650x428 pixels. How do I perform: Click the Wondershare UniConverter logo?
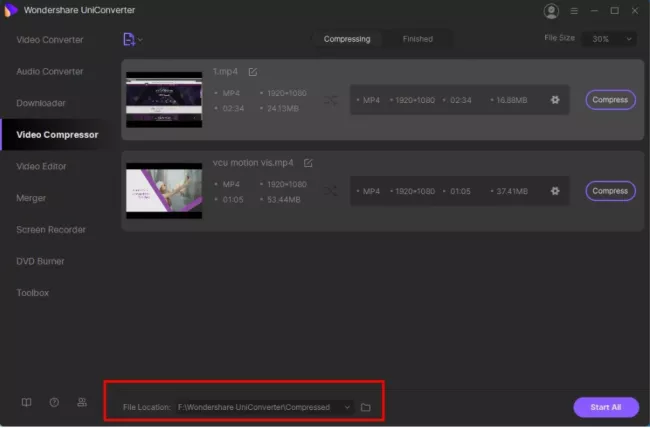11,10
